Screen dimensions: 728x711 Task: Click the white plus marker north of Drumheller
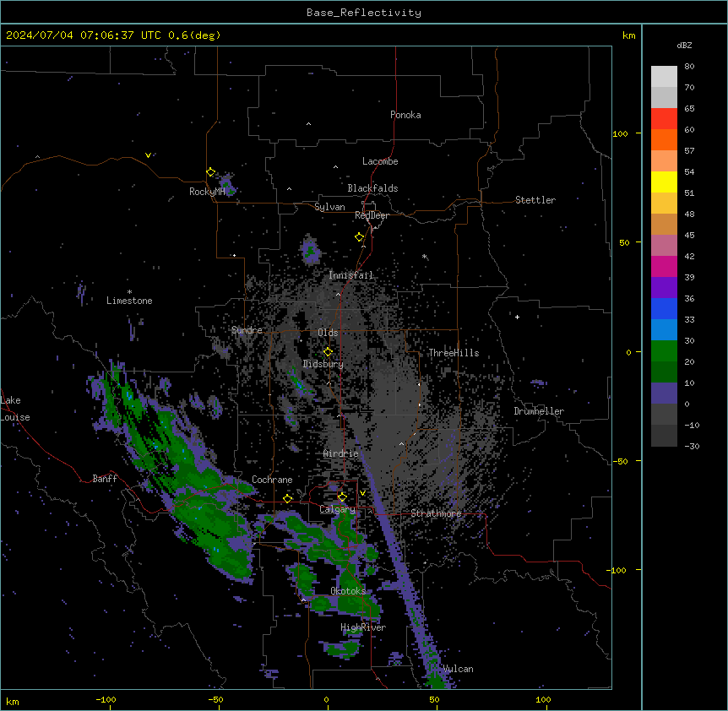[x=517, y=317]
